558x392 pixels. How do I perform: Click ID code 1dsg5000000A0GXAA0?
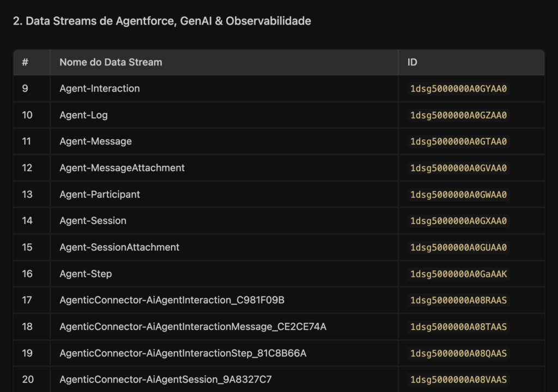click(x=458, y=221)
